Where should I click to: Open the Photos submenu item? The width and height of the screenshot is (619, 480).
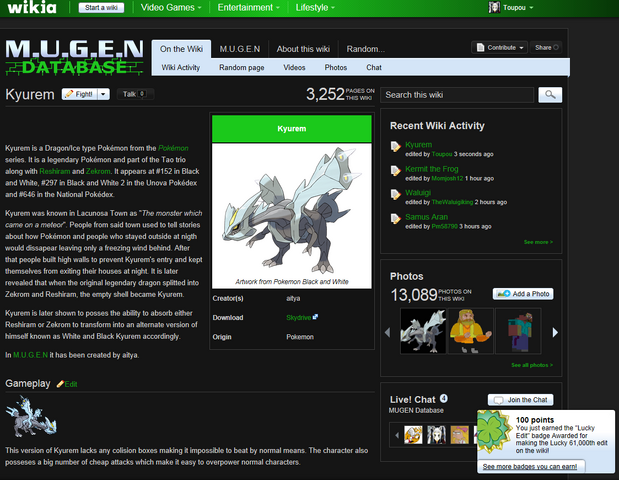coord(336,68)
